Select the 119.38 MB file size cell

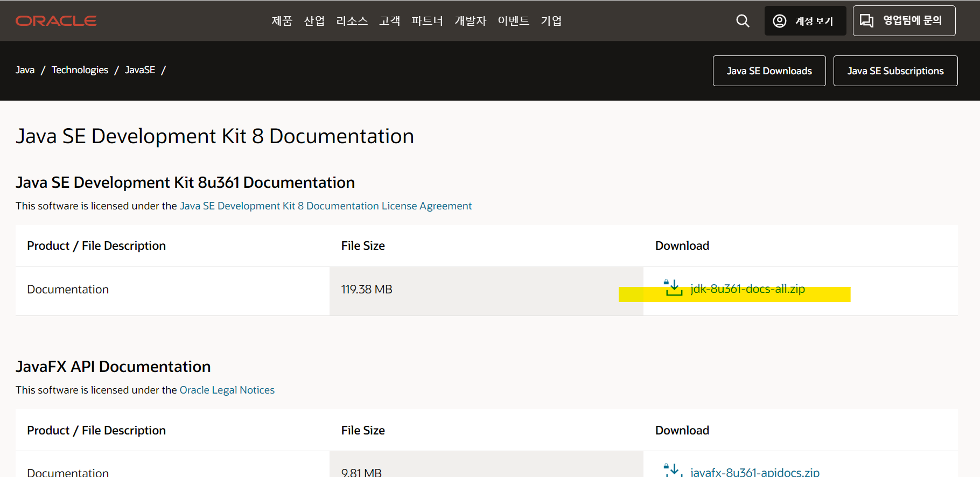point(486,291)
